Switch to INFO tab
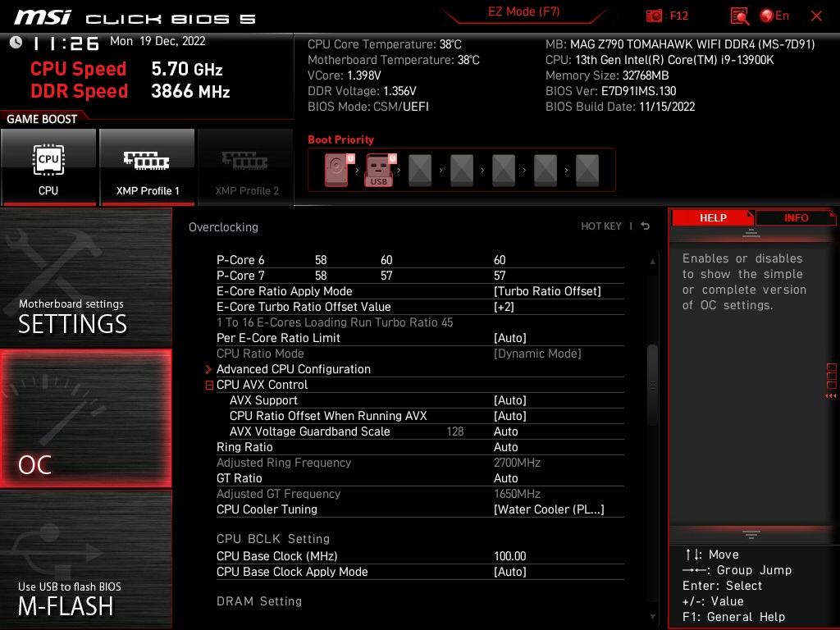This screenshot has height=630, width=840. 796,218
